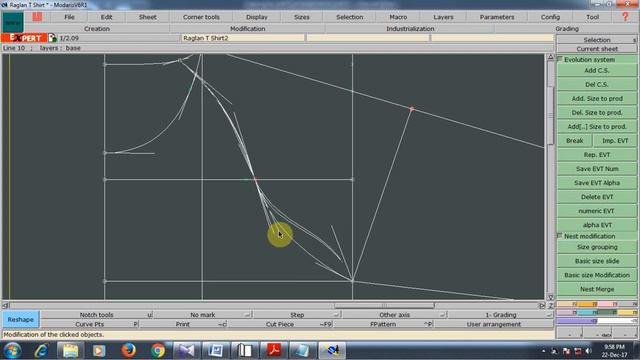Viewport: 640px width, 360px height.
Task: Open the Step dropdown
Action: click(x=297, y=315)
